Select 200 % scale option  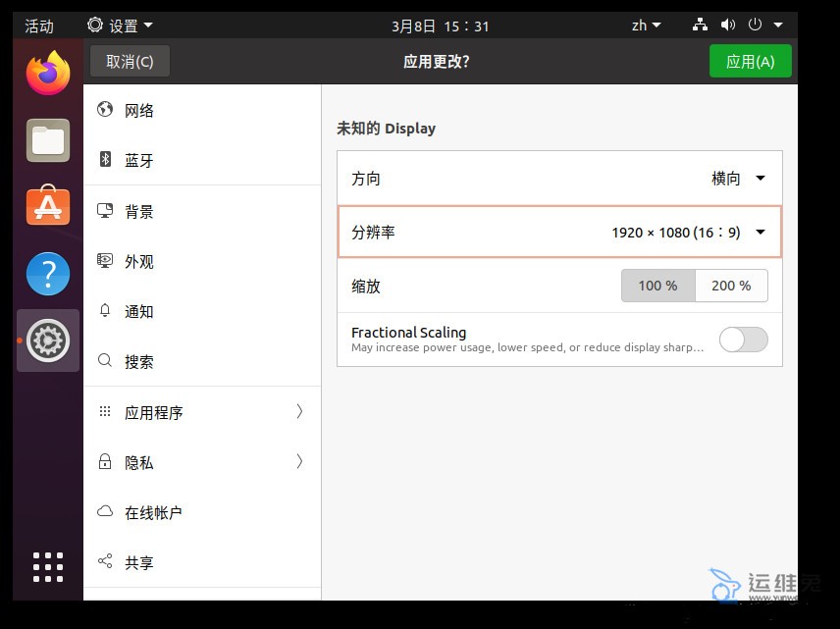[731, 286]
